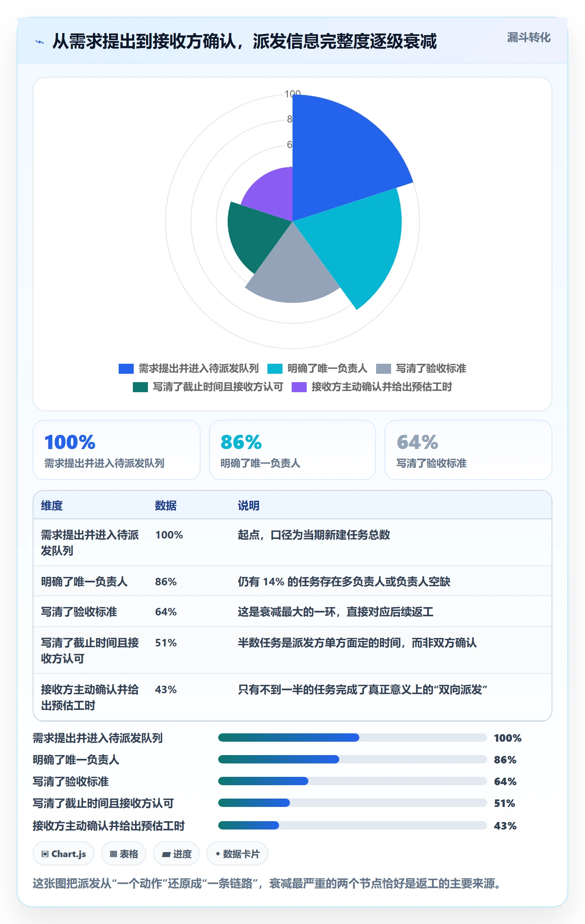The width and height of the screenshot is (585, 924).
Task: Toggle the green legend swatch 写清了截止时间且接收方认可
Action: (x=140, y=387)
